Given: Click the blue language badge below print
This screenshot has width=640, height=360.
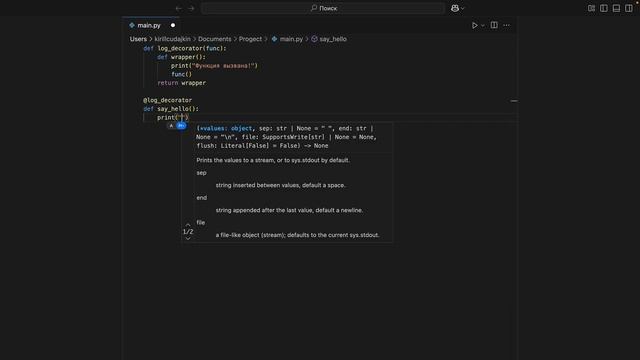Looking at the screenshot, I should click(181, 126).
